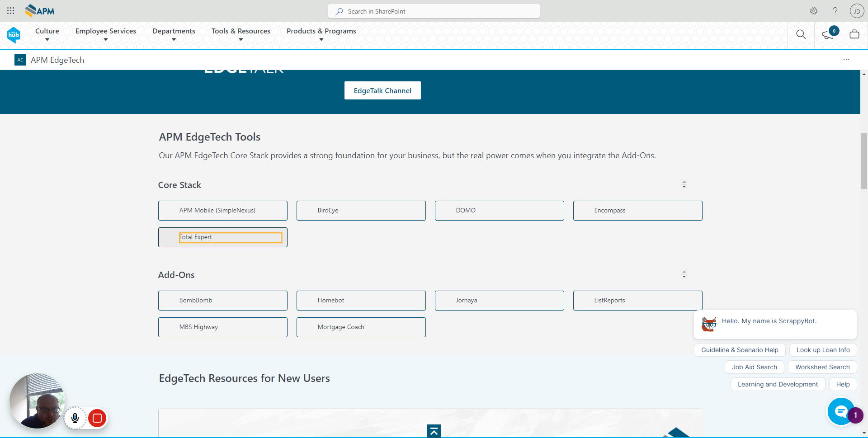Open the ScrappyBot chat bubble icon
This screenshot has height=438, width=868.
tap(841, 411)
